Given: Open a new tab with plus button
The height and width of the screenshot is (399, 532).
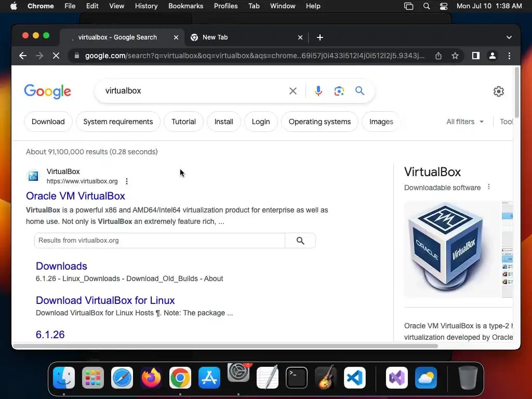Looking at the screenshot, I should tap(320, 37).
